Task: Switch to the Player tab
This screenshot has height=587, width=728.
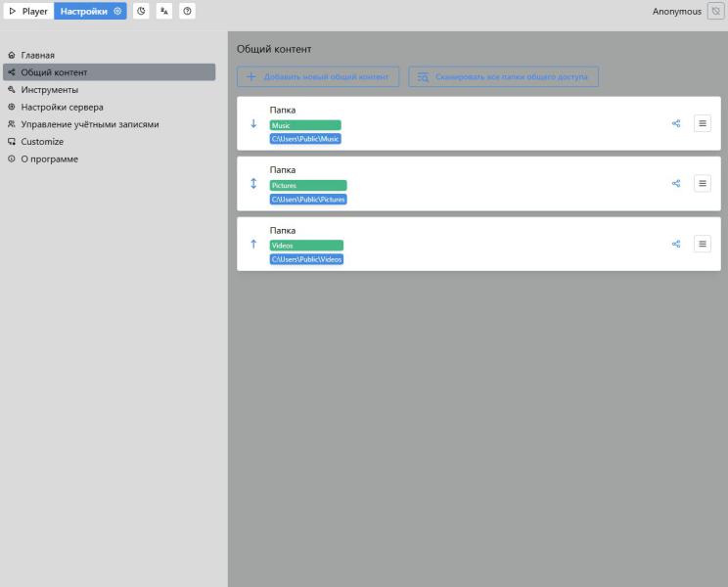Action: point(28,12)
